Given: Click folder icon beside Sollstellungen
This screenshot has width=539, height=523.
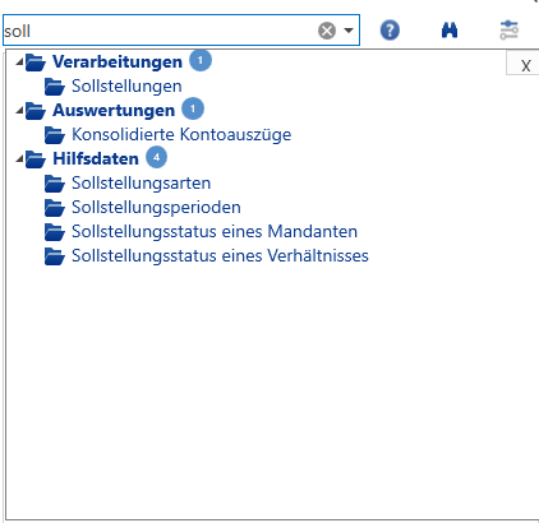Looking at the screenshot, I should click(x=55, y=87).
